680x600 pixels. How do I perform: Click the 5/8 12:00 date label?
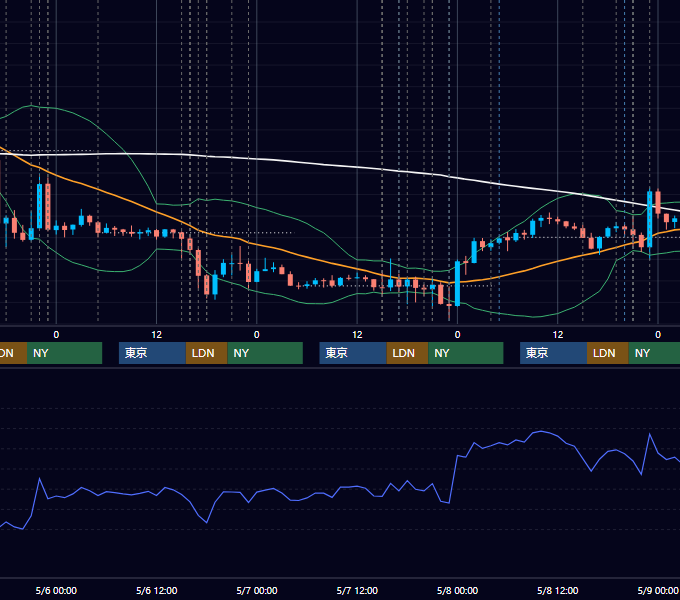tap(558, 590)
